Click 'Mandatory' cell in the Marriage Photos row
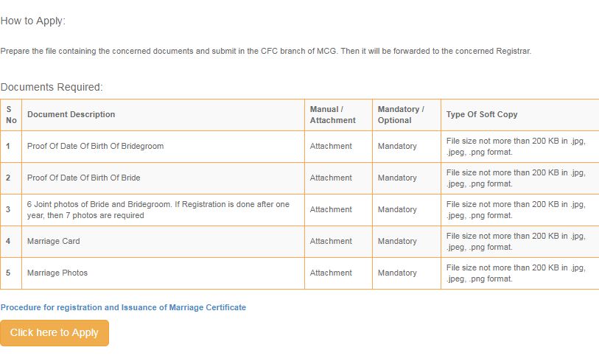 click(397, 273)
